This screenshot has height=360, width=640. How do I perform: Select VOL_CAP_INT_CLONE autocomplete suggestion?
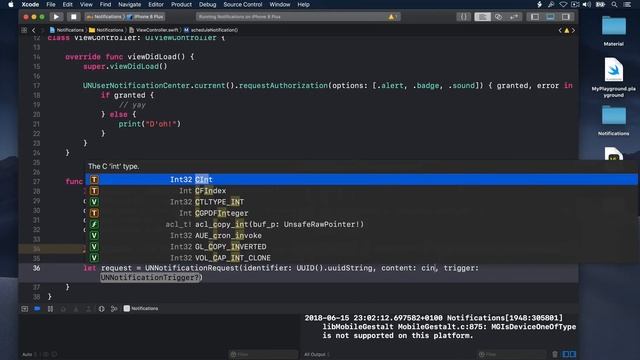point(361,258)
